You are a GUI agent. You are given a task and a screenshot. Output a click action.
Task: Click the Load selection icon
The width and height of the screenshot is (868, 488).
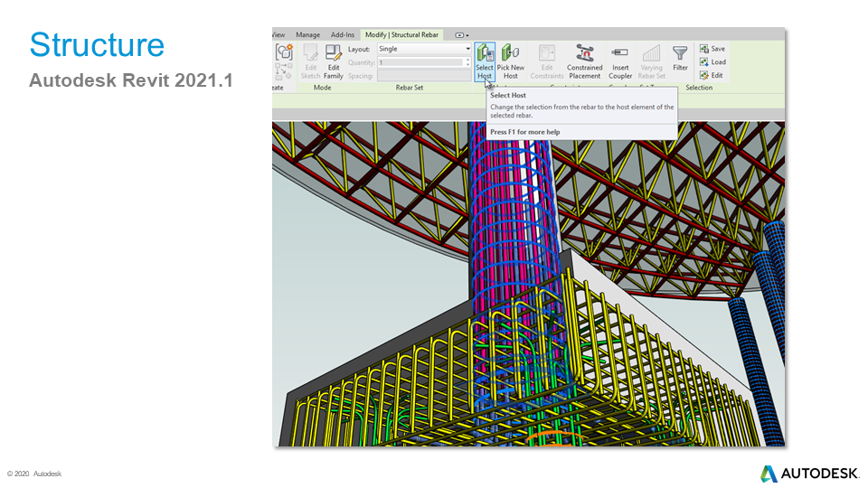click(x=712, y=62)
